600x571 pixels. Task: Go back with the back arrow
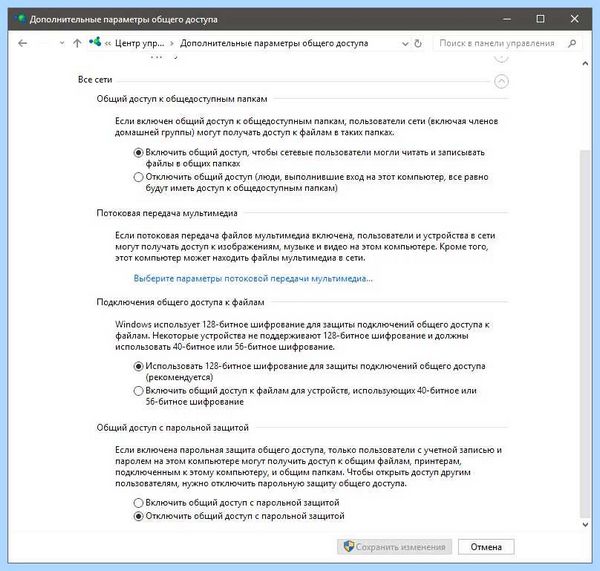click(x=23, y=43)
